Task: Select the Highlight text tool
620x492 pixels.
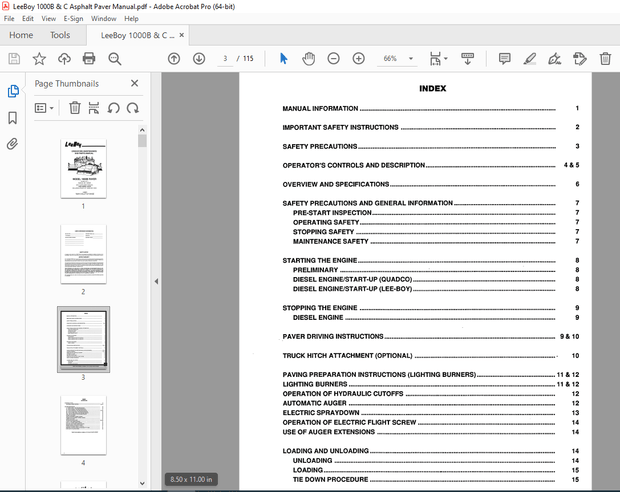Action: click(529, 59)
